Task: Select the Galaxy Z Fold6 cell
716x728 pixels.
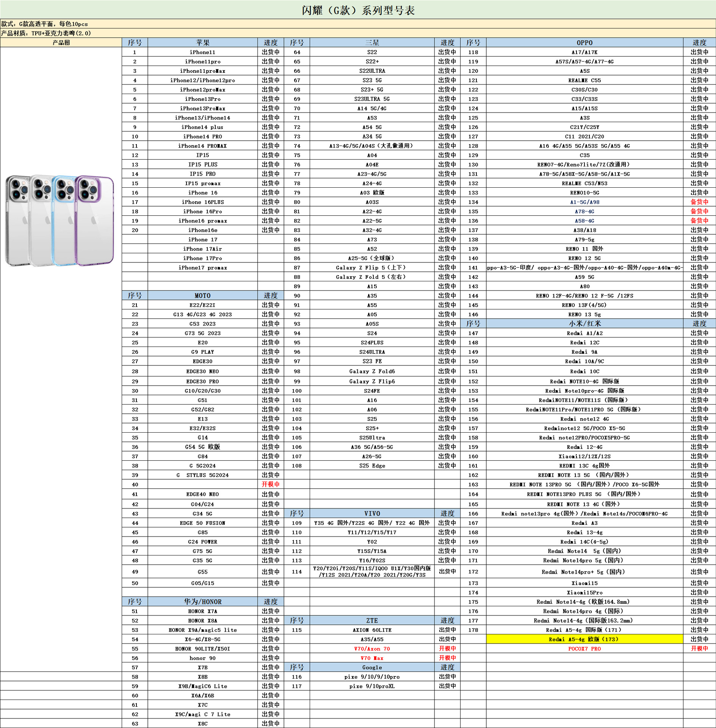Action: pyautogui.click(x=372, y=371)
